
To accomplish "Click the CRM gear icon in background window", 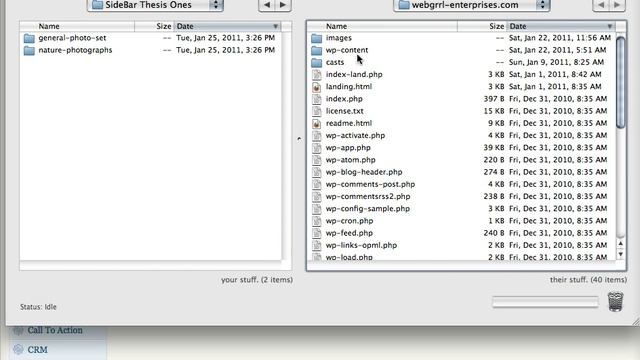I will coord(18,349).
